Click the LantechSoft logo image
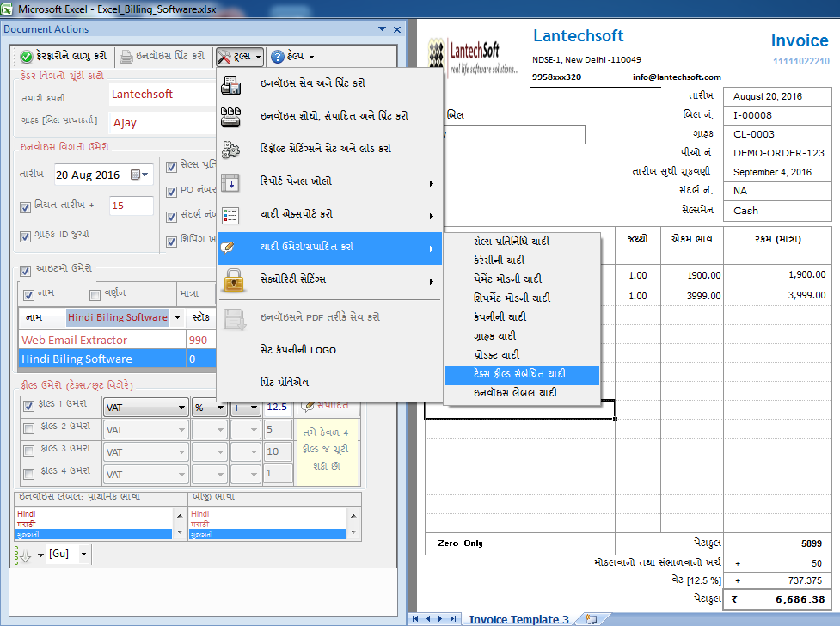 pyautogui.click(x=474, y=56)
